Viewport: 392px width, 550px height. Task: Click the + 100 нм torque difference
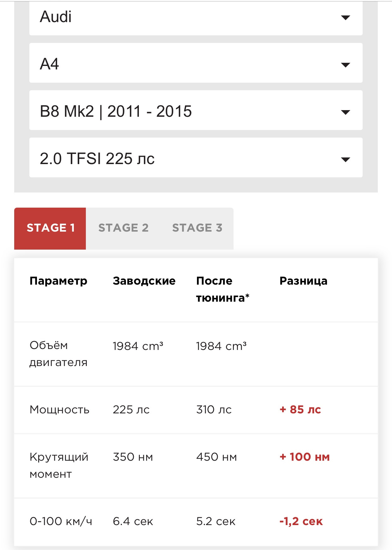tap(305, 457)
